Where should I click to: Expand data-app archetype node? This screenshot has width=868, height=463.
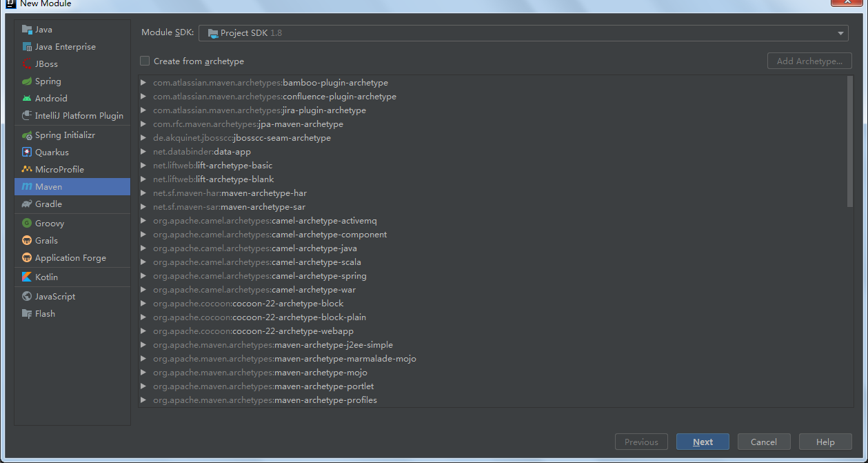(x=143, y=152)
